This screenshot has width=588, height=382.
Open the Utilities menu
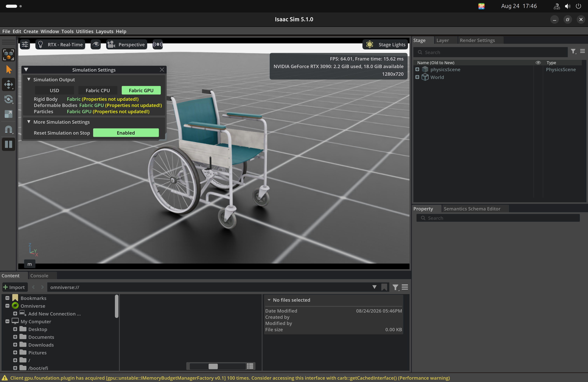click(x=85, y=31)
